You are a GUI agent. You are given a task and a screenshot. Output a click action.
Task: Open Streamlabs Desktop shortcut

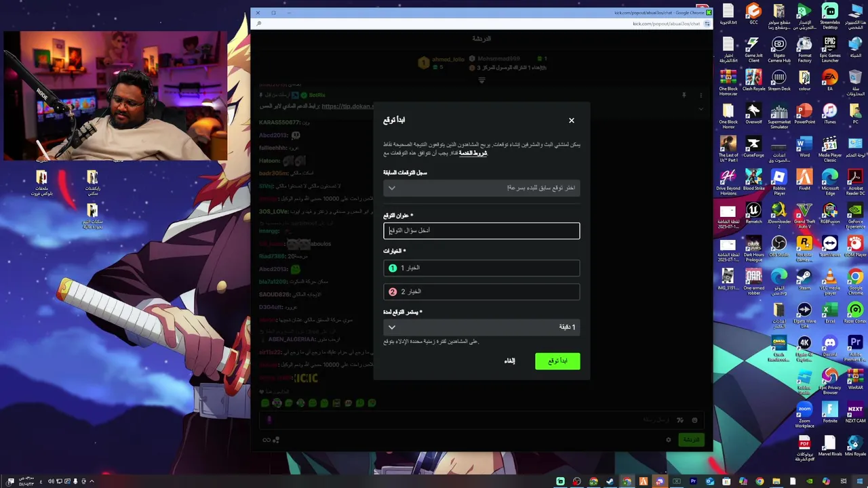(x=830, y=16)
